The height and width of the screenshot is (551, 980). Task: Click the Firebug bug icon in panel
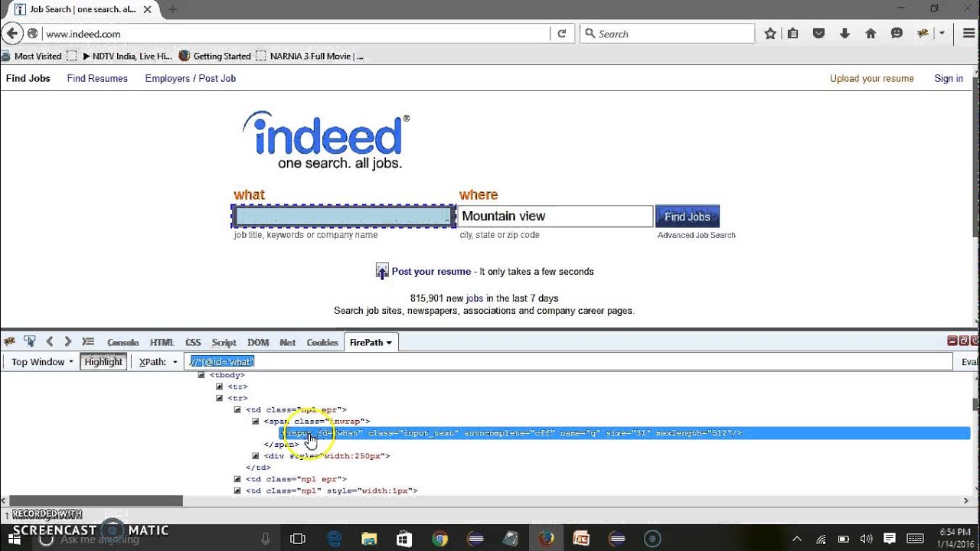coord(10,342)
